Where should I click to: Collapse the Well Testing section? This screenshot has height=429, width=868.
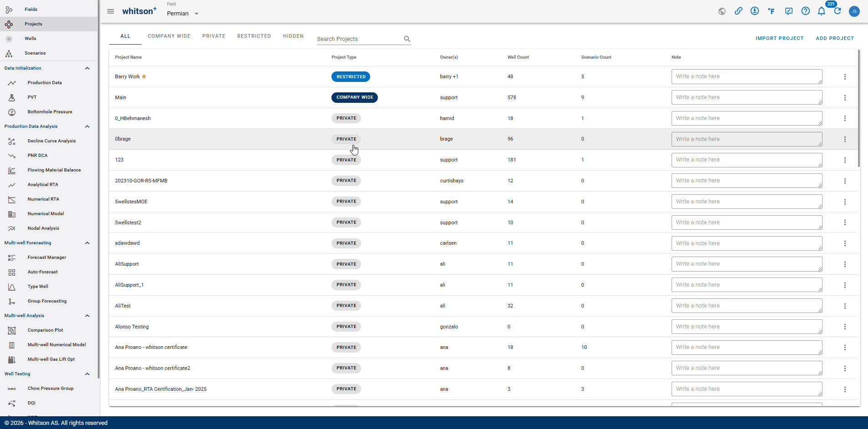click(x=87, y=374)
